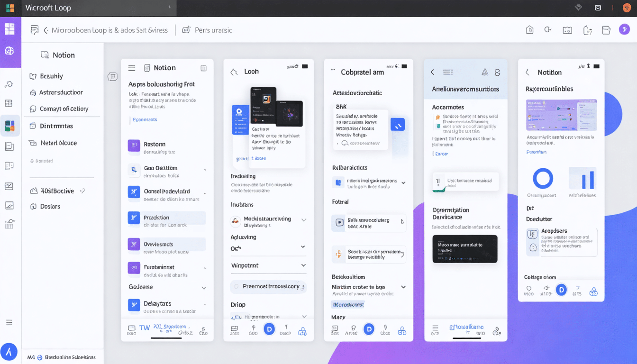Select "Netarl Nooce" sidebar item
637x364 pixels.
(53, 143)
